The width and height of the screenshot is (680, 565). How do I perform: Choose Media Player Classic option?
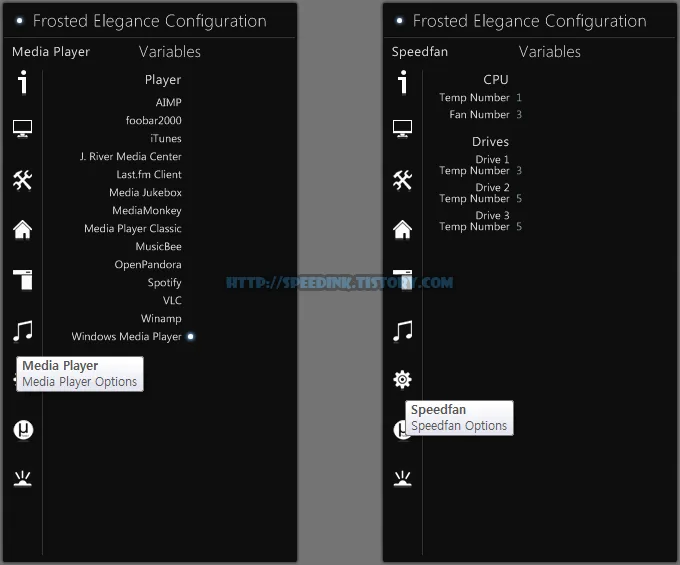[133, 228]
